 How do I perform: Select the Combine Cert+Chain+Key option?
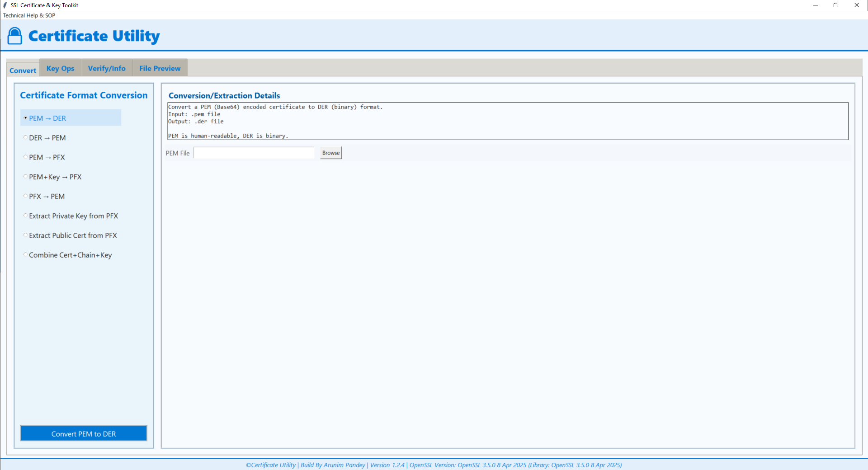[x=70, y=255]
